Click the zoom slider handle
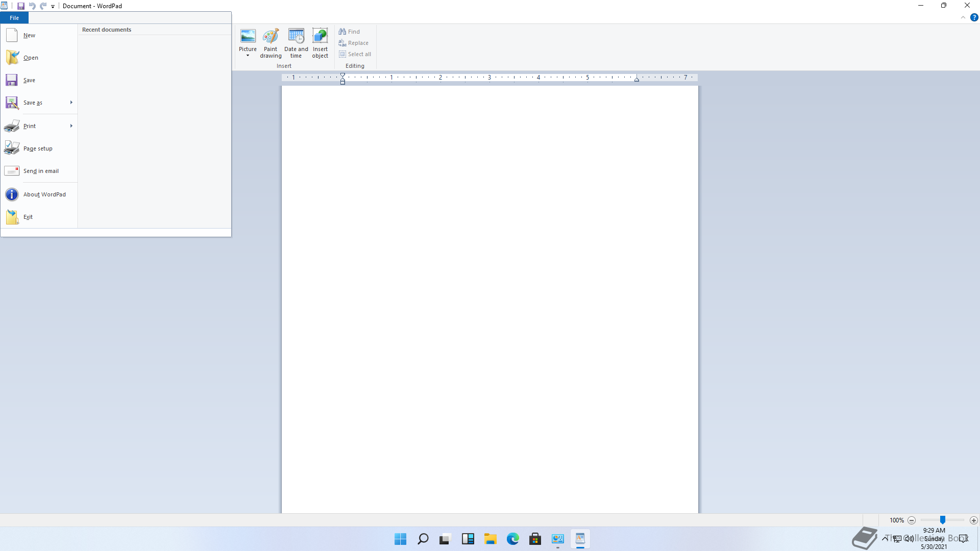This screenshot has width=980, height=551. pyautogui.click(x=943, y=520)
